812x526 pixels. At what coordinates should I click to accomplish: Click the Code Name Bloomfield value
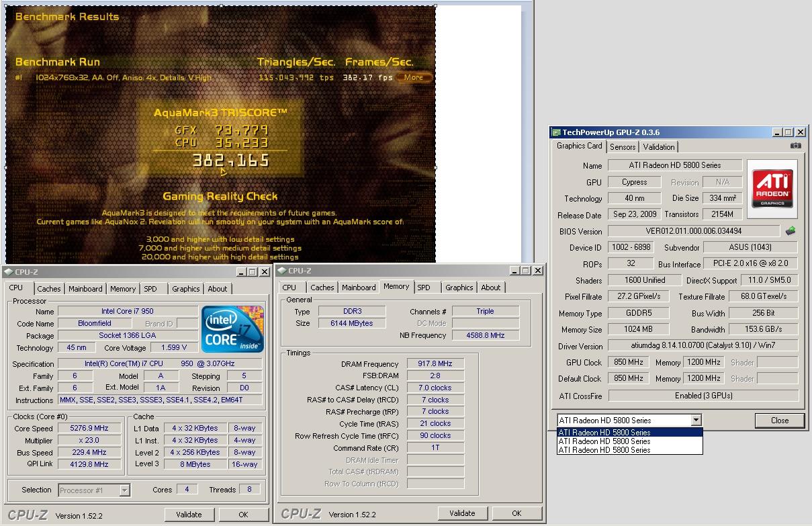(x=95, y=324)
